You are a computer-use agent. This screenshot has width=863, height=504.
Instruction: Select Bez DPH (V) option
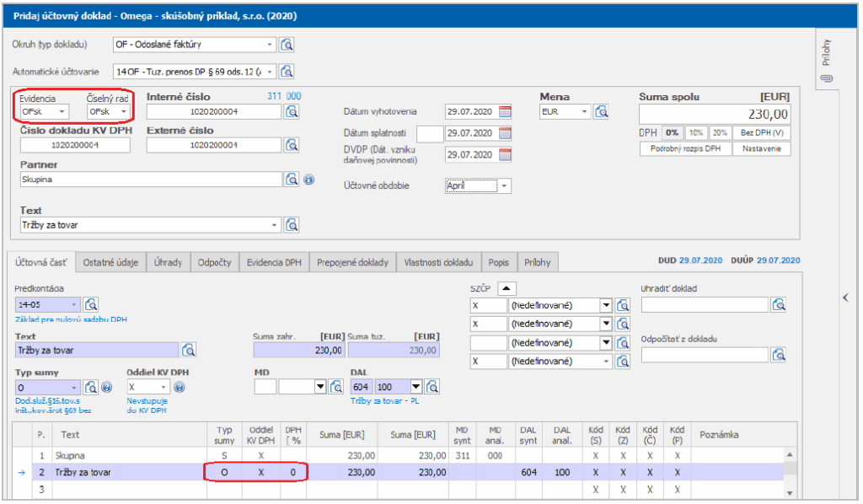coord(762,133)
